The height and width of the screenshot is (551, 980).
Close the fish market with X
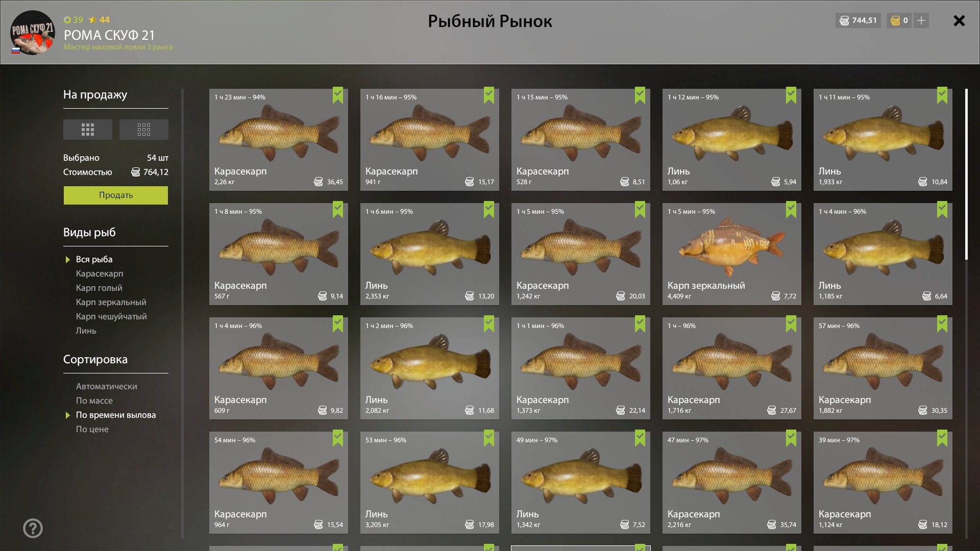(x=959, y=20)
